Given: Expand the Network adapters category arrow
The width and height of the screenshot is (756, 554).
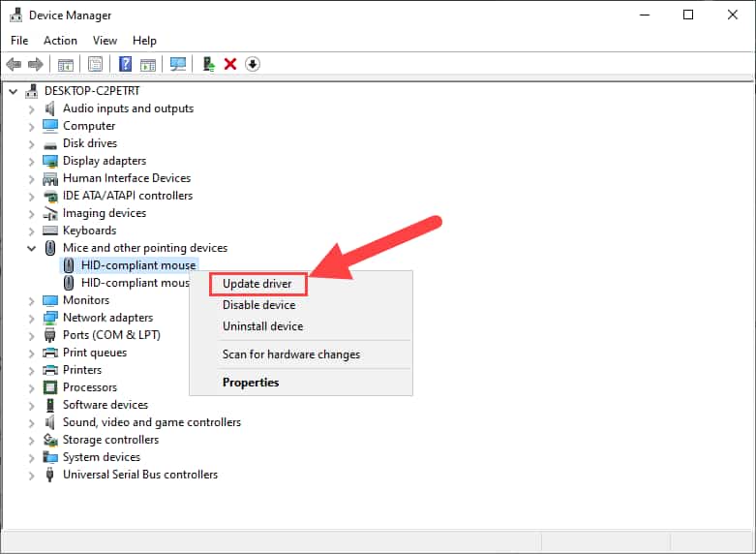Looking at the screenshot, I should [31, 318].
